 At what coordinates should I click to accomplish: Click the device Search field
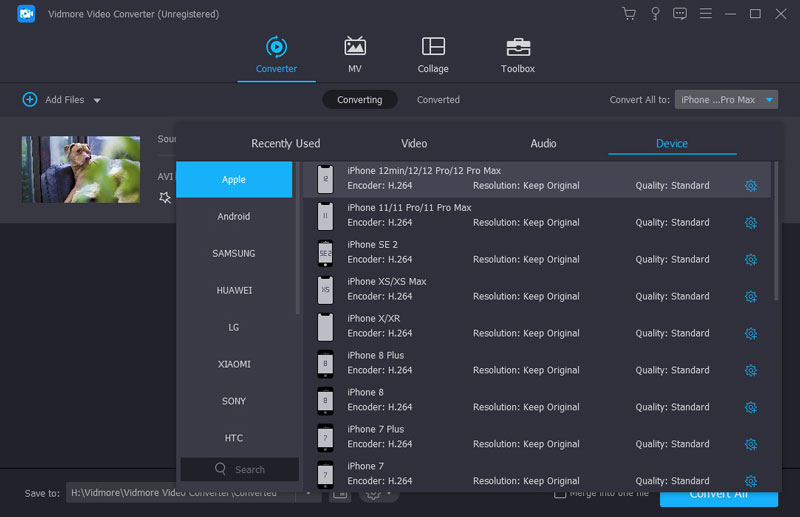point(240,469)
